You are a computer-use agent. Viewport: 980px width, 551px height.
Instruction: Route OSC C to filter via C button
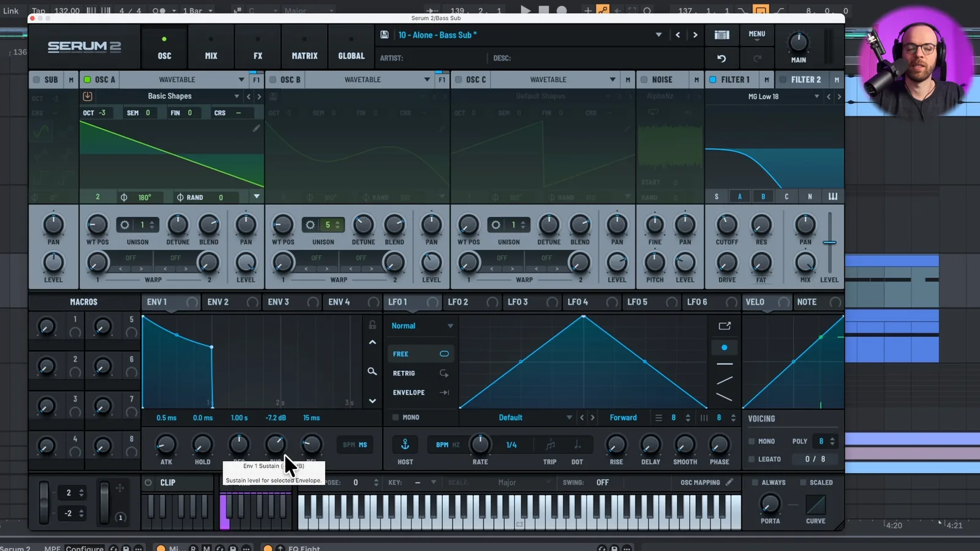[x=786, y=197]
